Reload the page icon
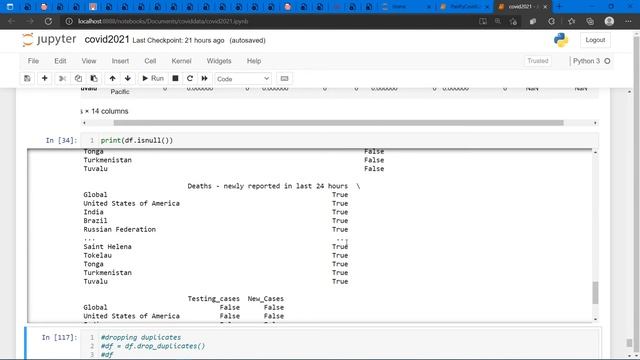Viewport: 640px width, 360px height. (48, 21)
